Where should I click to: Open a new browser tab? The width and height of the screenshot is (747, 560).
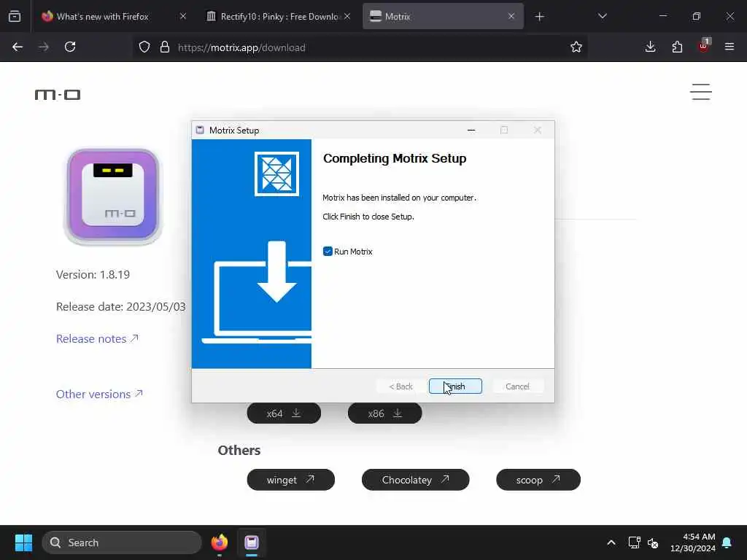(x=539, y=17)
